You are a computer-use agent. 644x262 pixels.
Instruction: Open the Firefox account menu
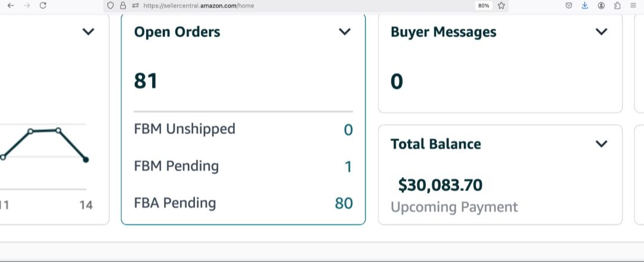[x=601, y=5]
